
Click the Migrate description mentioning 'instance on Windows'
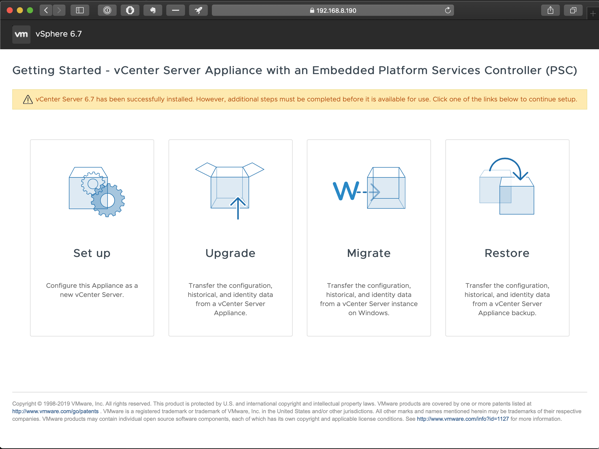coord(369,299)
